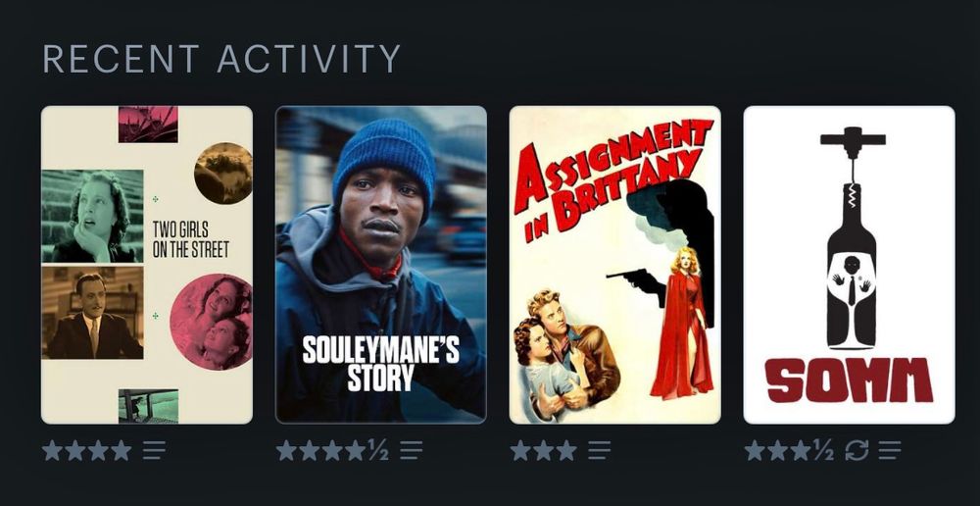The image size is (980, 506).
Task: Open review icon under Two Girls on the Street
Action: (x=154, y=450)
